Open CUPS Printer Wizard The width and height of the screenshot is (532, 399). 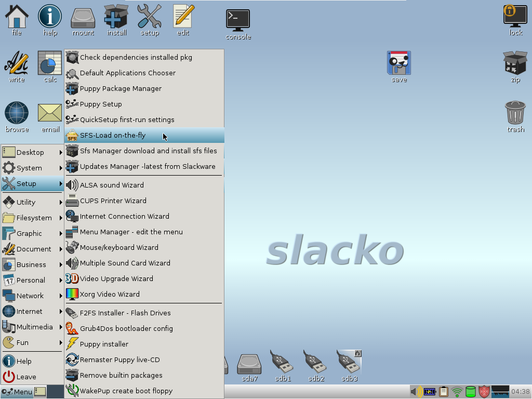pyautogui.click(x=144, y=201)
